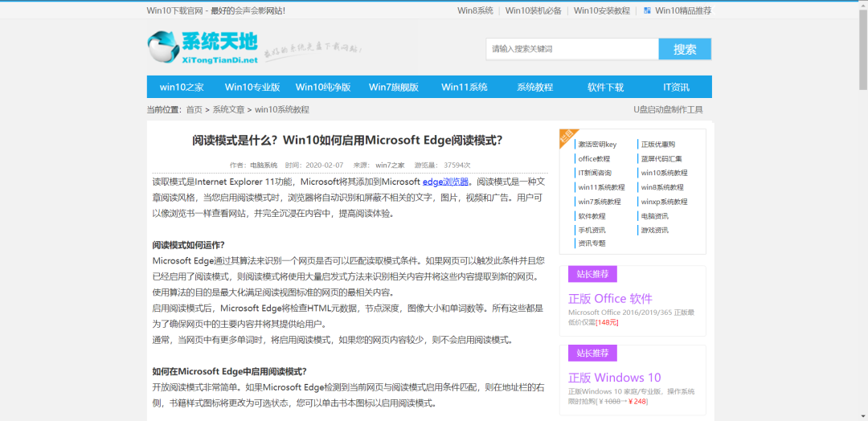This screenshot has height=421, width=868.
Task: Open office教程 in the sidebar
Action: click(x=594, y=159)
